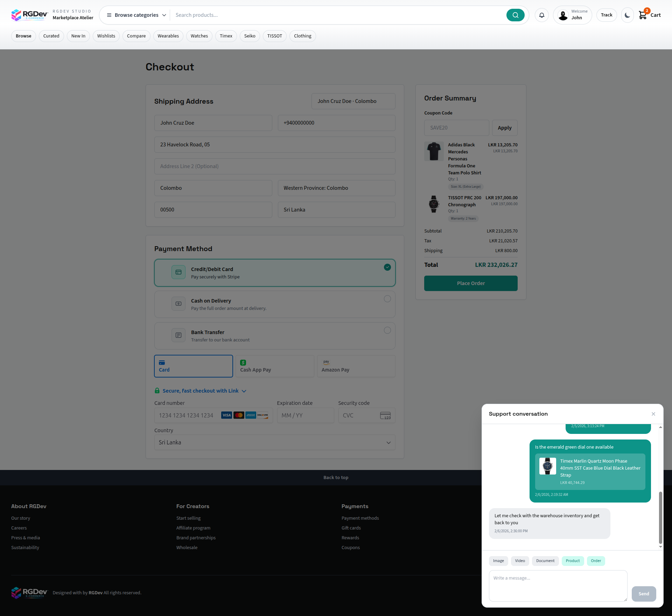Toggle dark mode with moon icon

pyautogui.click(x=627, y=15)
